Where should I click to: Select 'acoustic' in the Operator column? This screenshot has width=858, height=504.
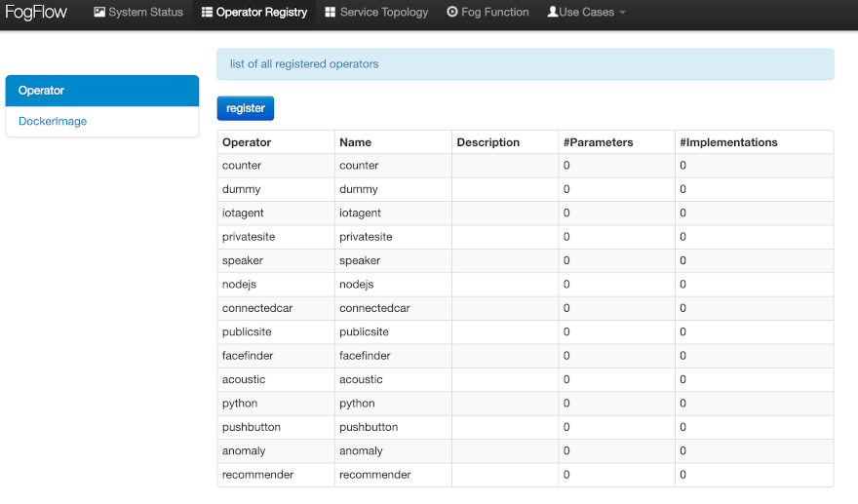[x=244, y=380]
